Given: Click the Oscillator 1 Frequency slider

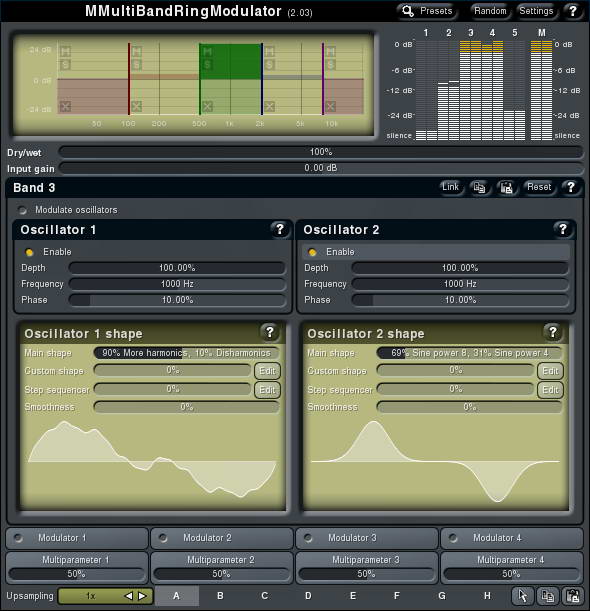Looking at the screenshot, I should pyautogui.click(x=177, y=284).
